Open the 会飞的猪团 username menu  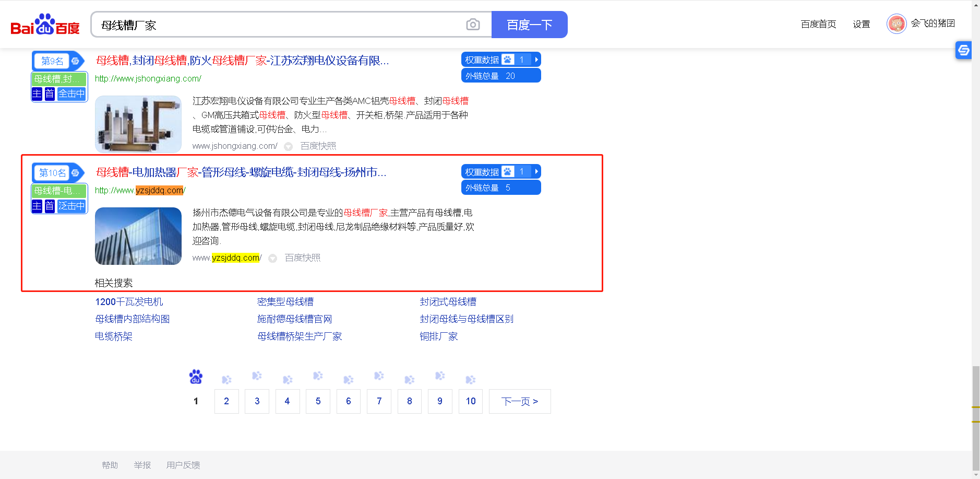[933, 24]
